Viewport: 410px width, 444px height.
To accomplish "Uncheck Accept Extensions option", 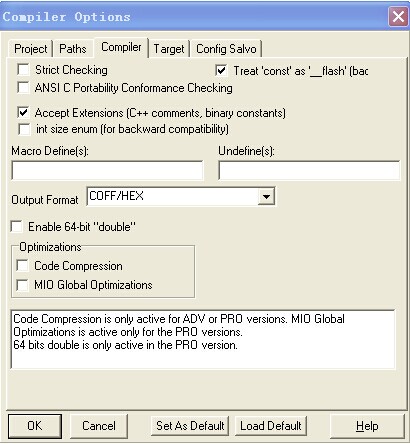I will coord(23,113).
